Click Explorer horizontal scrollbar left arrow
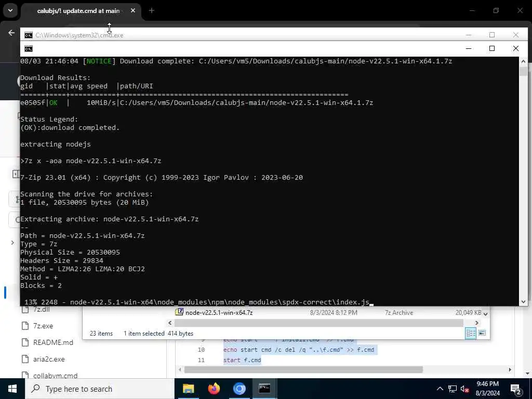Viewport: 532px width, 399px height. (170, 323)
